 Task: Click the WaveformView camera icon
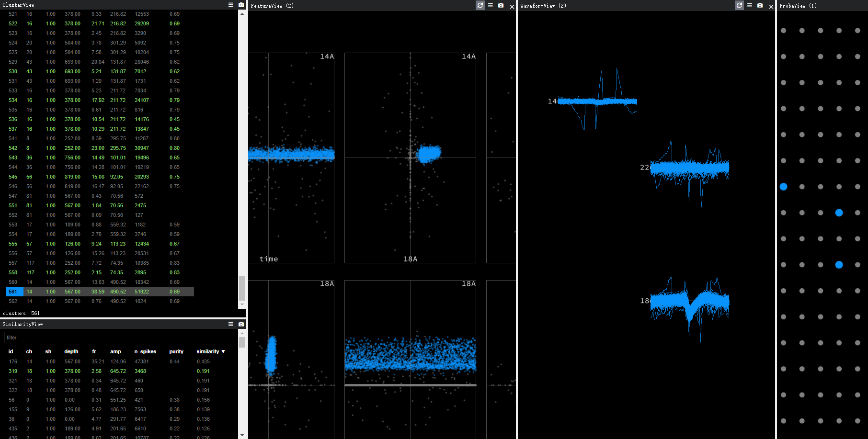click(x=760, y=5)
